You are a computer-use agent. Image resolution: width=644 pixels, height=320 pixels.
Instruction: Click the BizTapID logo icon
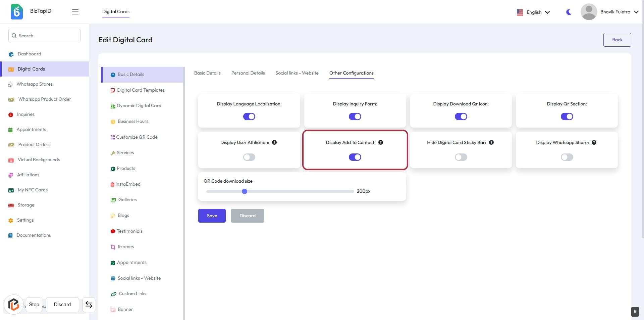pyautogui.click(x=16, y=12)
